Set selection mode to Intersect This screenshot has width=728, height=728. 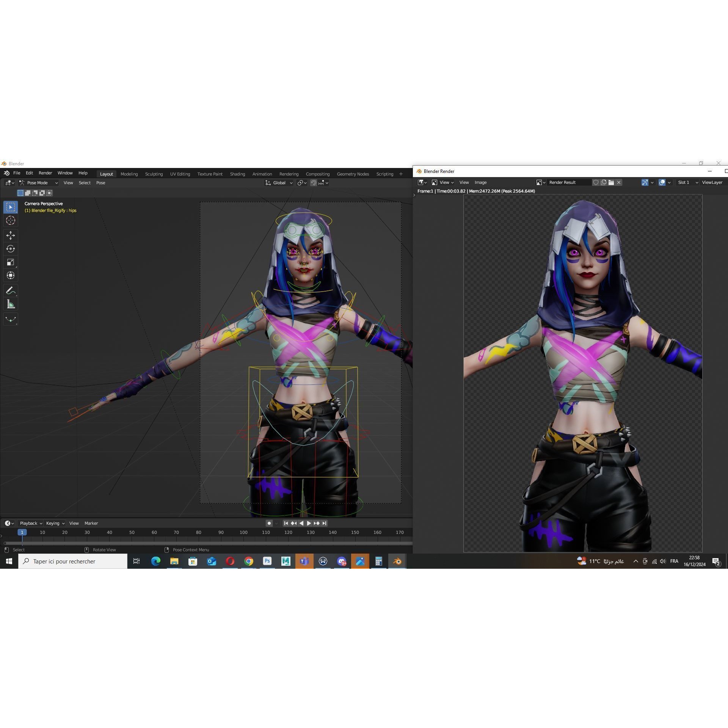[x=49, y=193]
